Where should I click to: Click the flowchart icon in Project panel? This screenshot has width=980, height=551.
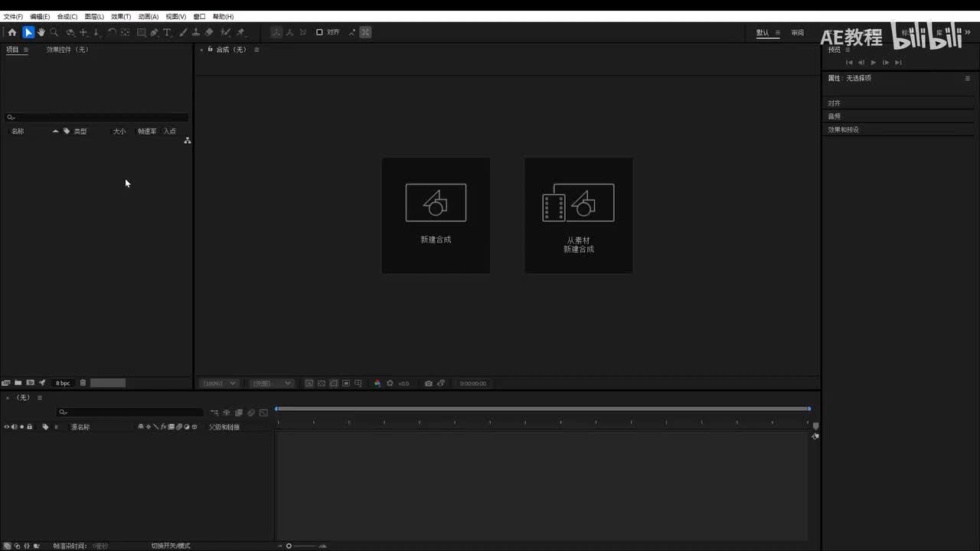(x=187, y=141)
